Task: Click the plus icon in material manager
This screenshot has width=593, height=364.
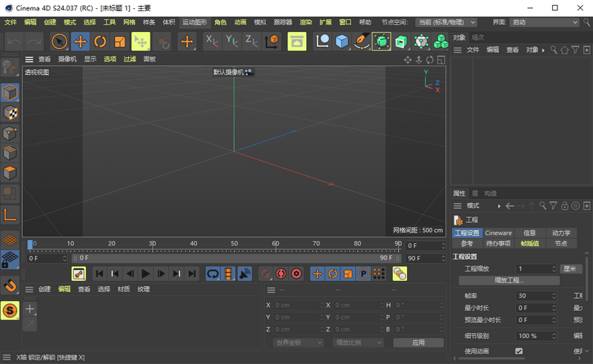Action: click(x=30, y=309)
